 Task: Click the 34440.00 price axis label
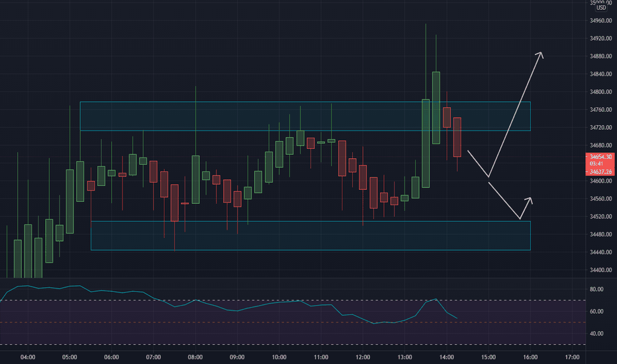coord(600,252)
